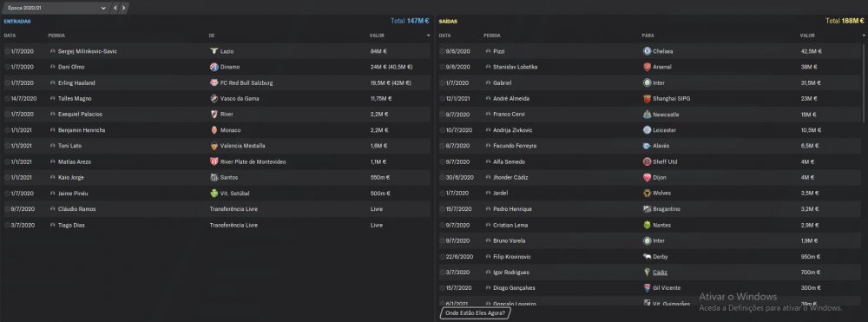The height and width of the screenshot is (322, 868).
Task: Open Gabriel player profile in Saídas
Action: point(502,82)
